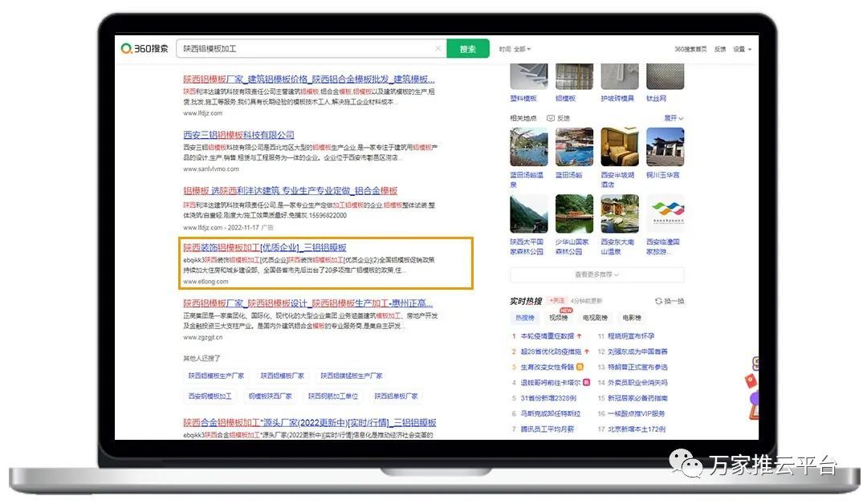Screen dimensions: 867x504
Task: Click the +关注 button beside 实时热搜
Action: 557,301
